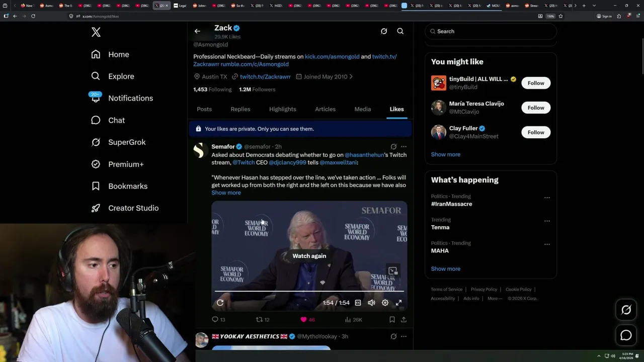
Task: Unlike the Semafor post
Action: click(307, 319)
